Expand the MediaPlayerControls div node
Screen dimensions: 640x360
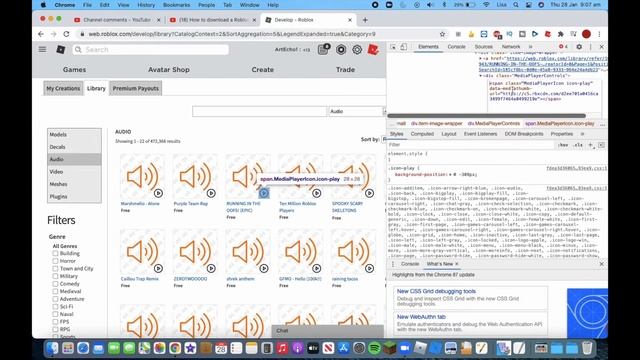tap(480, 76)
